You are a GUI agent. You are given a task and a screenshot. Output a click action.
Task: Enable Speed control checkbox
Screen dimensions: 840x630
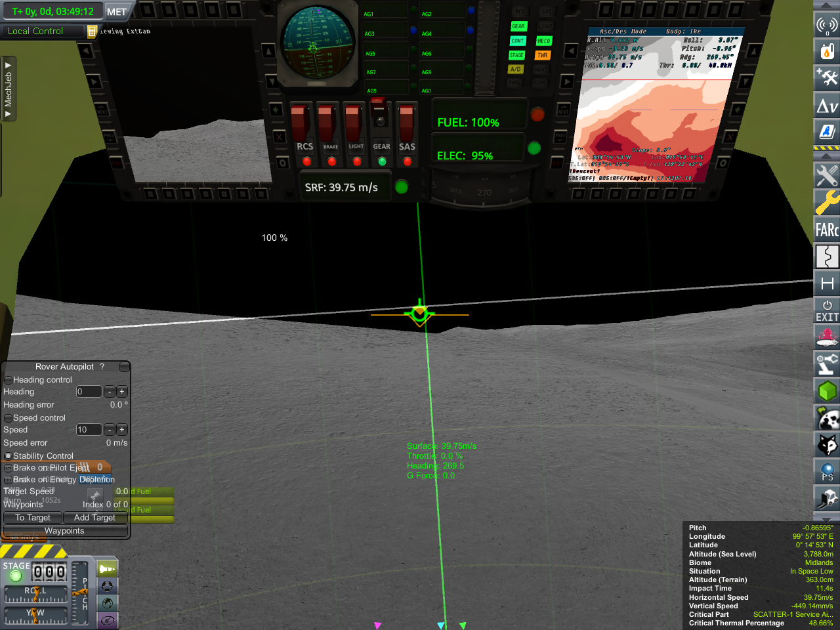8,418
